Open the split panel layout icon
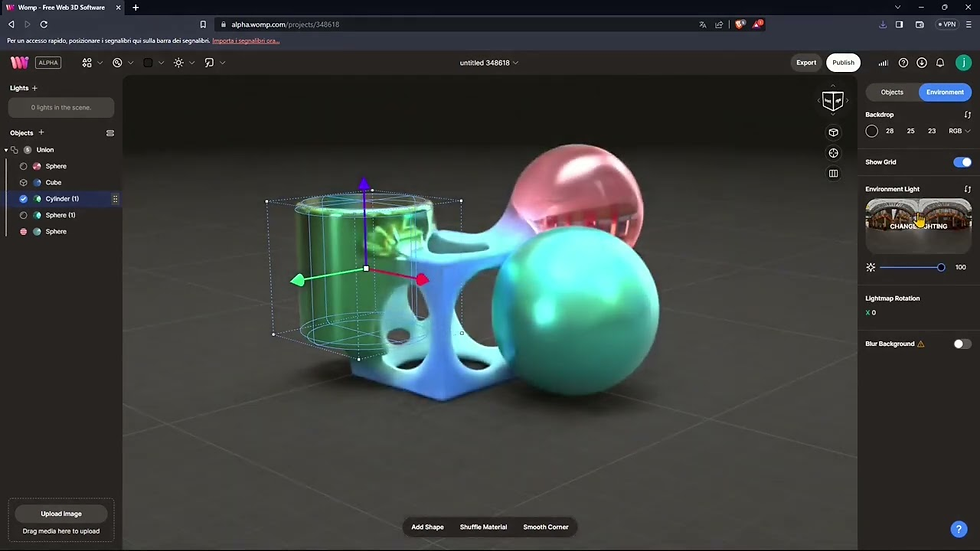Screen dimensions: 980x551 [x=833, y=174]
